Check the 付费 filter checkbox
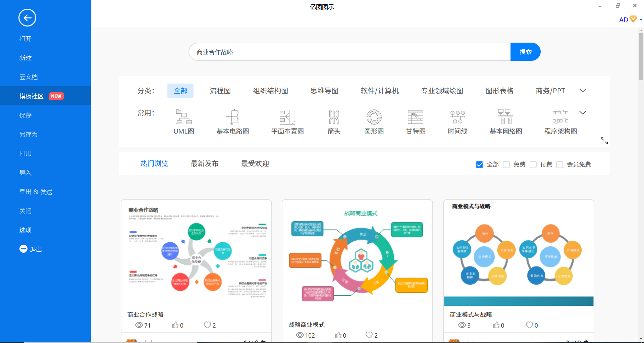 pyautogui.click(x=533, y=164)
